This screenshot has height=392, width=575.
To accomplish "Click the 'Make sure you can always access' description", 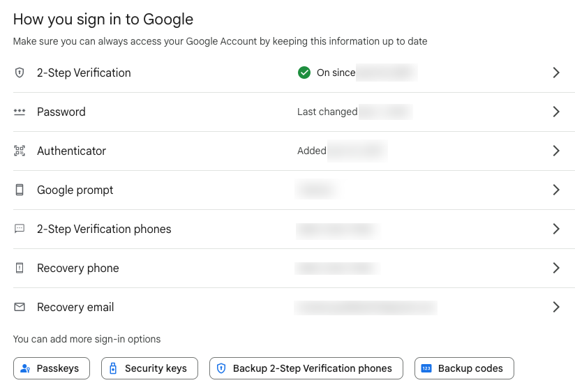I will point(220,41).
